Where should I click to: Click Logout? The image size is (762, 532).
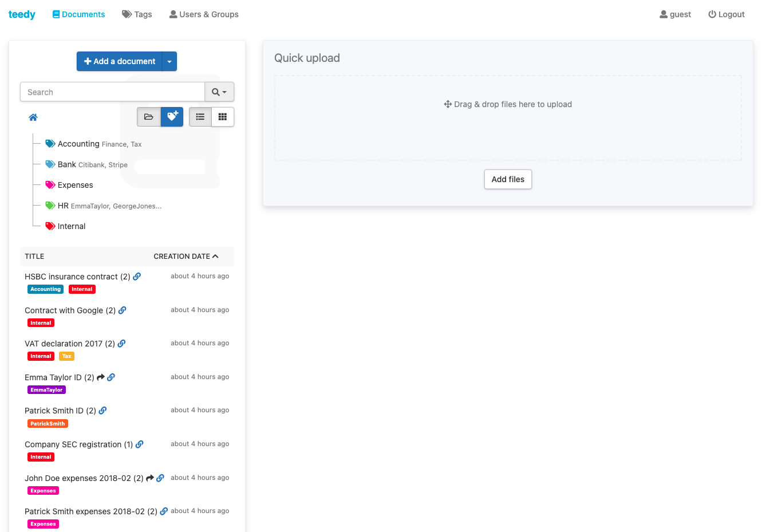(x=727, y=14)
